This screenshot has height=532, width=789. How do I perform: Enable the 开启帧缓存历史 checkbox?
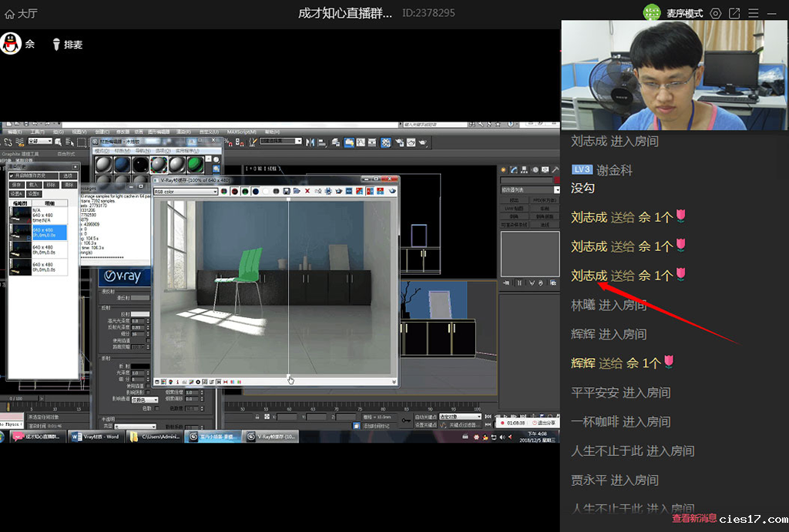click(x=12, y=176)
